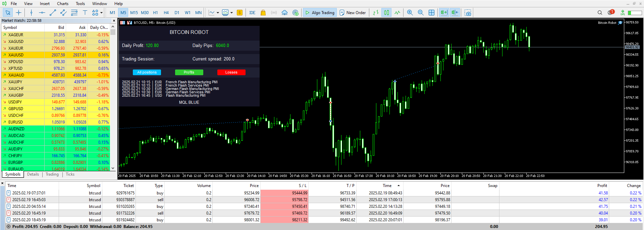Click the green Profits button
Viewport: 644px width, 230px height.
click(189, 72)
